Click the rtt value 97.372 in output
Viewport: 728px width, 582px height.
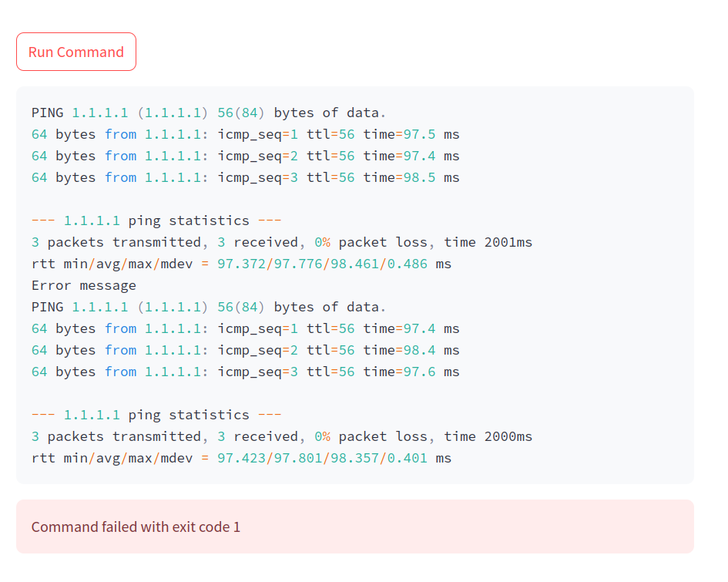coord(241,264)
